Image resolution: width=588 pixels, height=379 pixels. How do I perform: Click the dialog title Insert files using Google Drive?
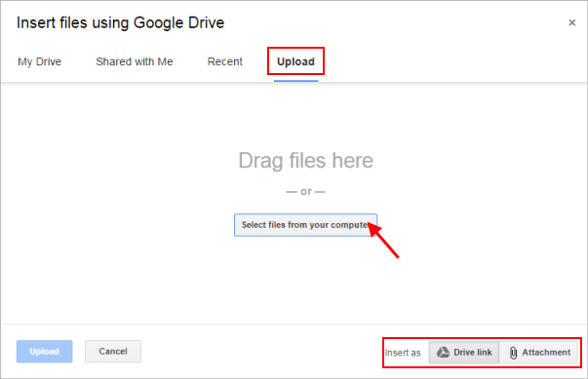120,22
